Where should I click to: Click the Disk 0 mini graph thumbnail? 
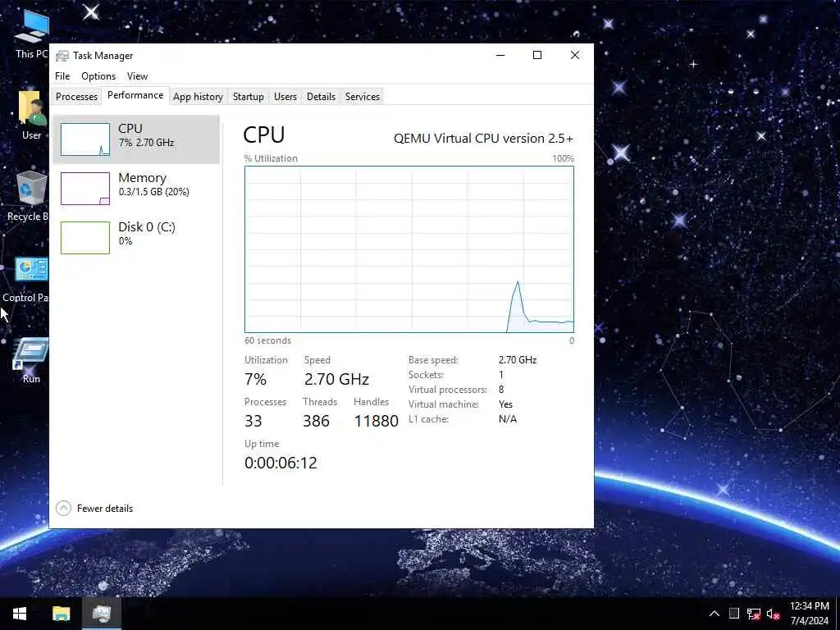click(85, 238)
